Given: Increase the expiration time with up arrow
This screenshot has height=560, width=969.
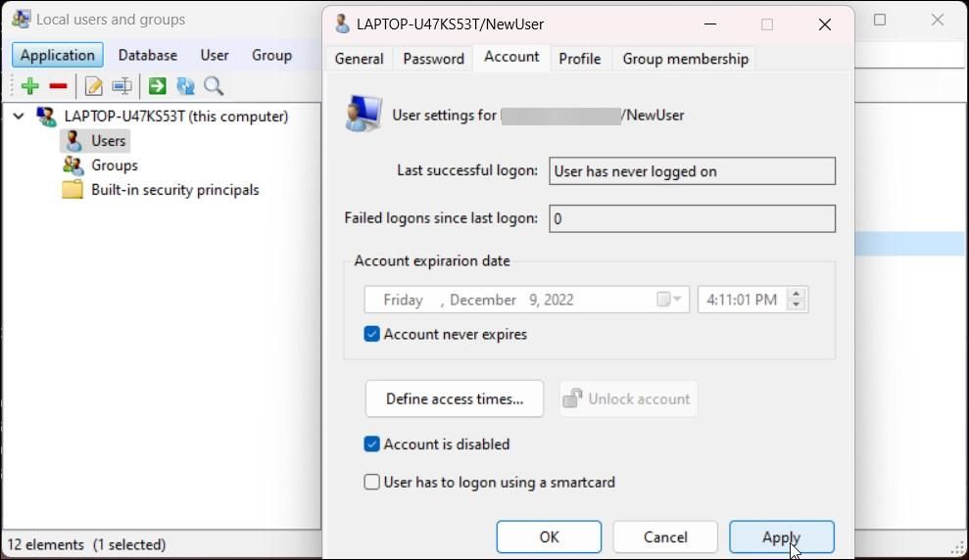Looking at the screenshot, I should point(796,295).
